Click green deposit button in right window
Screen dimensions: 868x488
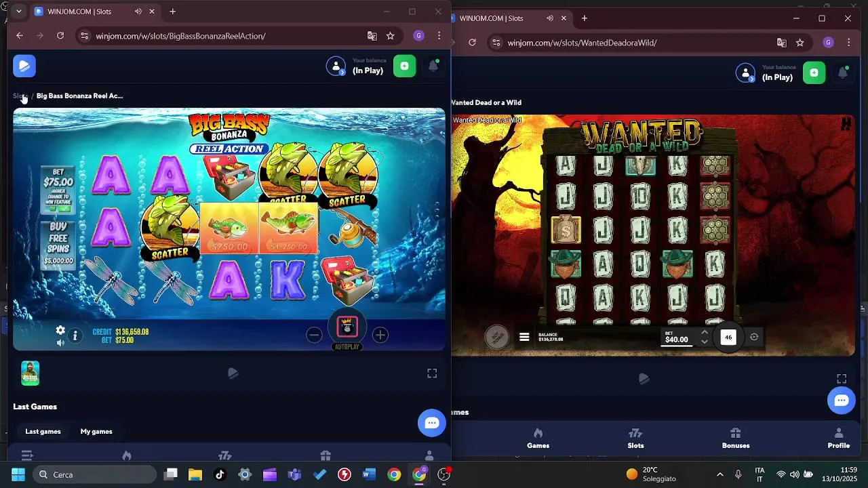point(814,73)
